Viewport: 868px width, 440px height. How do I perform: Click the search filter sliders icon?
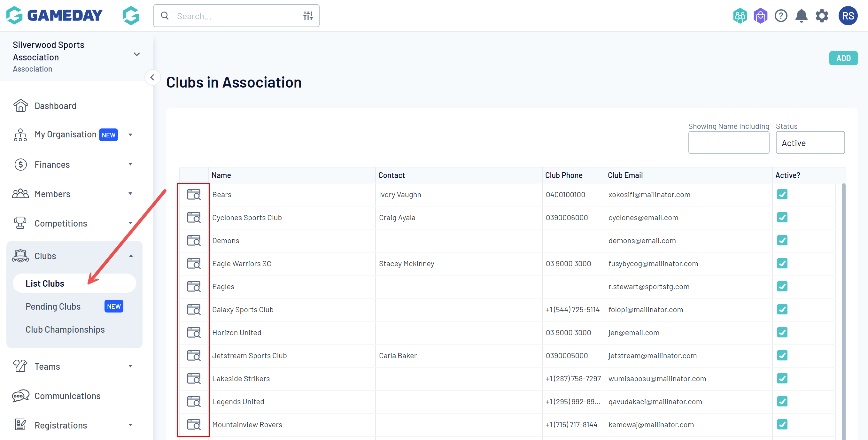(308, 16)
